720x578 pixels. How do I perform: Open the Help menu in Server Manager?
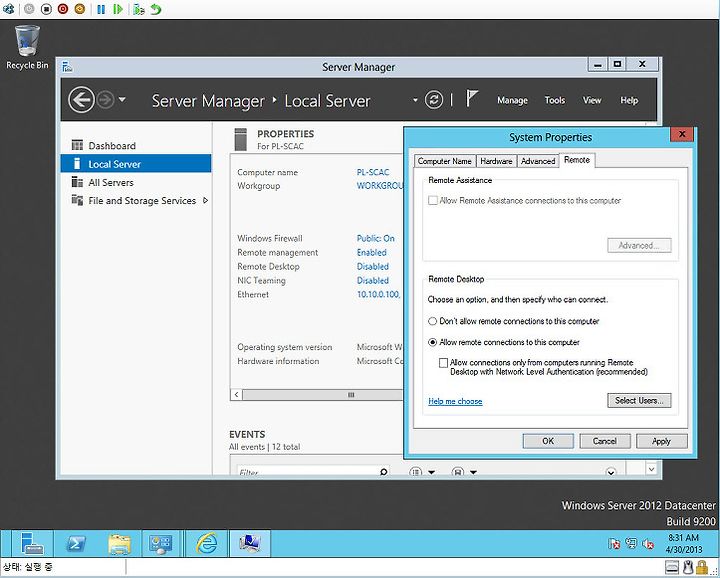click(629, 100)
